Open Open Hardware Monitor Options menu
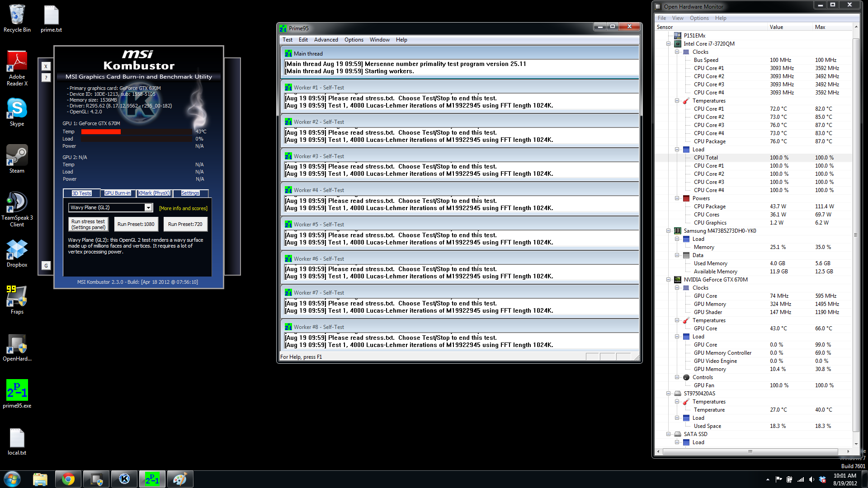Image resolution: width=868 pixels, height=488 pixels. point(699,18)
